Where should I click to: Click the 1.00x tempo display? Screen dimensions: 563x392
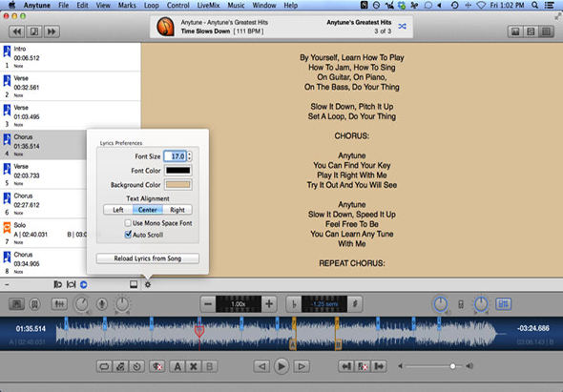(x=239, y=304)
